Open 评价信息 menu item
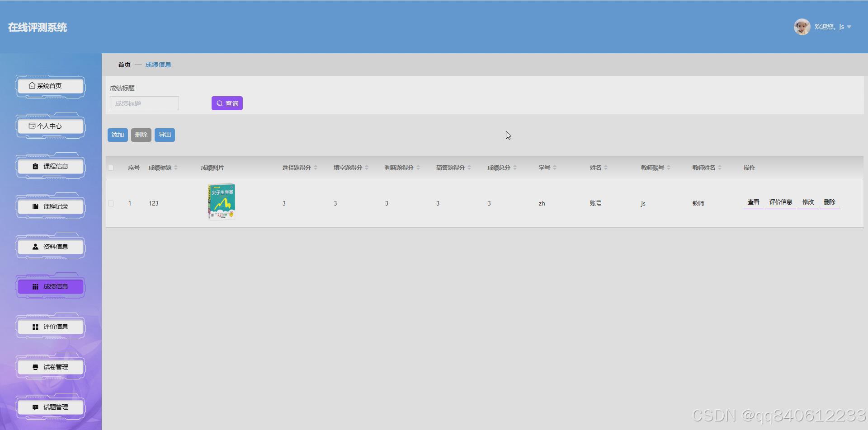This screenshot has width=868, height=430. [x=51, y=327]
